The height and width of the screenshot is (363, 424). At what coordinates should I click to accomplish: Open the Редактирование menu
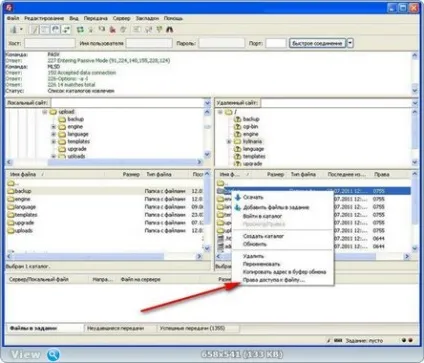(44, 18)
